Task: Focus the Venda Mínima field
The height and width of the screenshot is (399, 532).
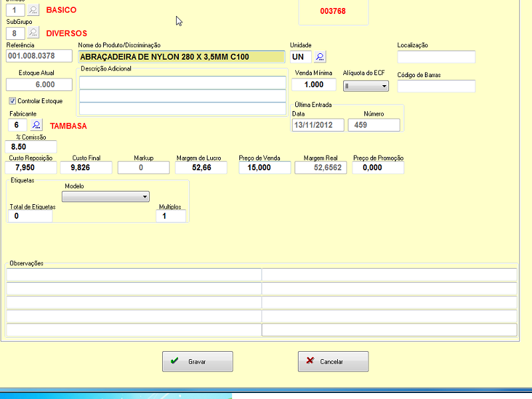Action: [314, 84]
